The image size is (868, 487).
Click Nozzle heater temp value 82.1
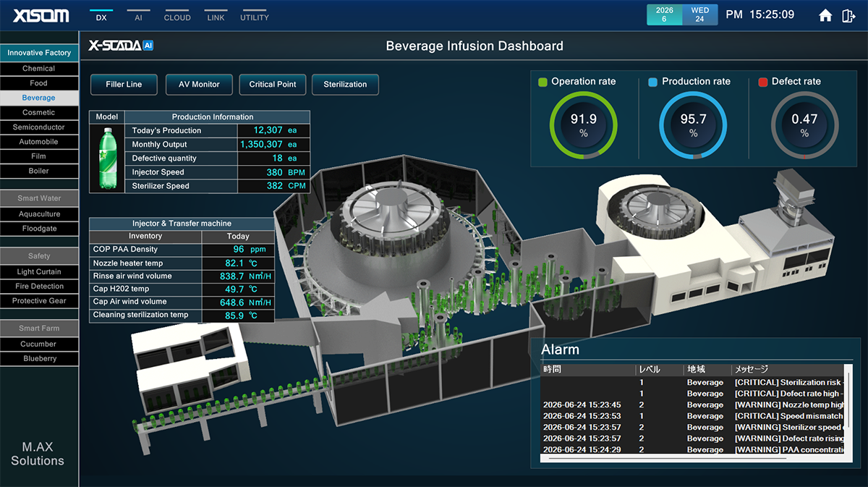tap(234, 263)
